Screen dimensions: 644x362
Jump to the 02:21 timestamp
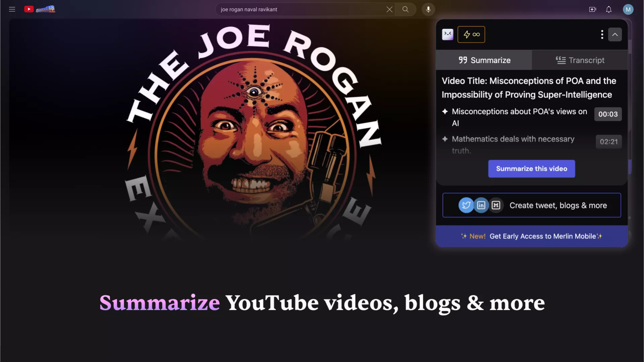[x=608, y=142]
